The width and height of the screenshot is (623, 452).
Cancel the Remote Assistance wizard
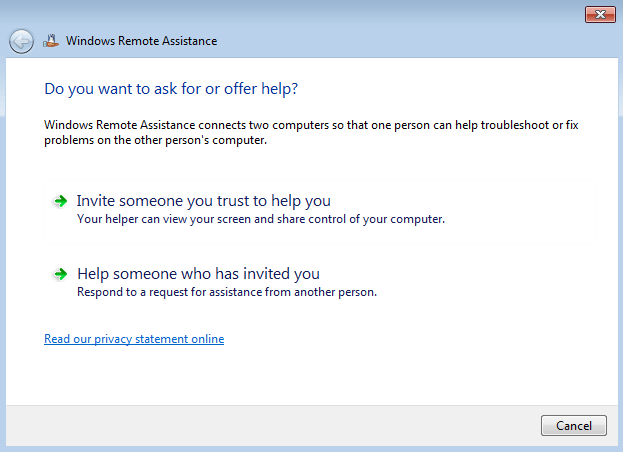pos(573,425)
